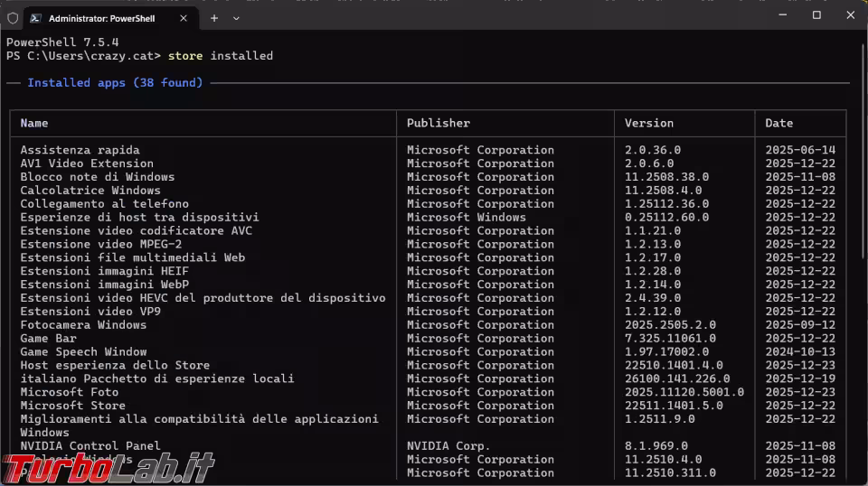Click the 'Installed apps (38 found)' heading
Viewport: 868px width, 486px height.
[x=115, y=83]
